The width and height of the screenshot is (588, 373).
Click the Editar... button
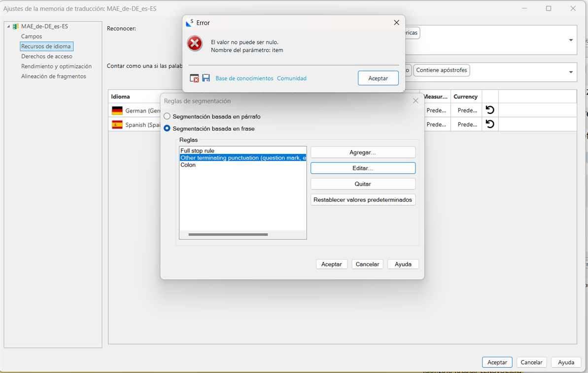363,168
